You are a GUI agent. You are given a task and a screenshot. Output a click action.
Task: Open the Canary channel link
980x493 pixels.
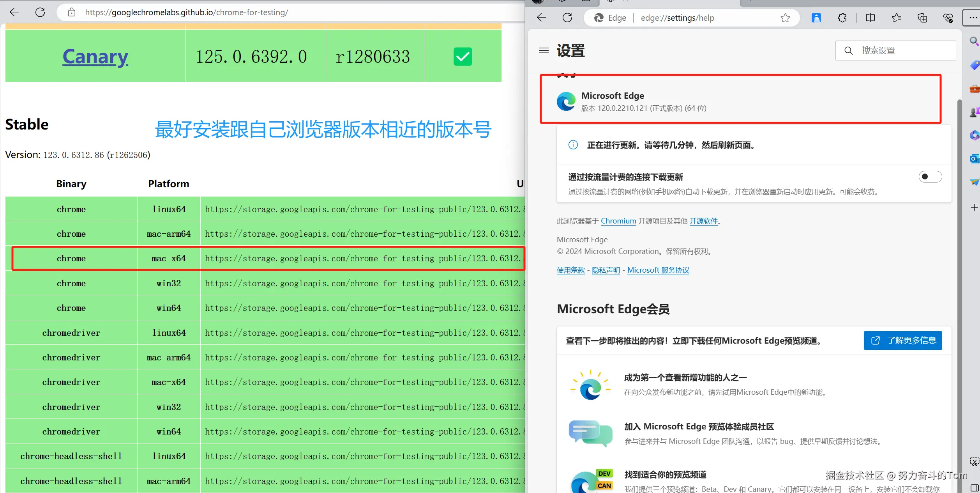point(95,57)
